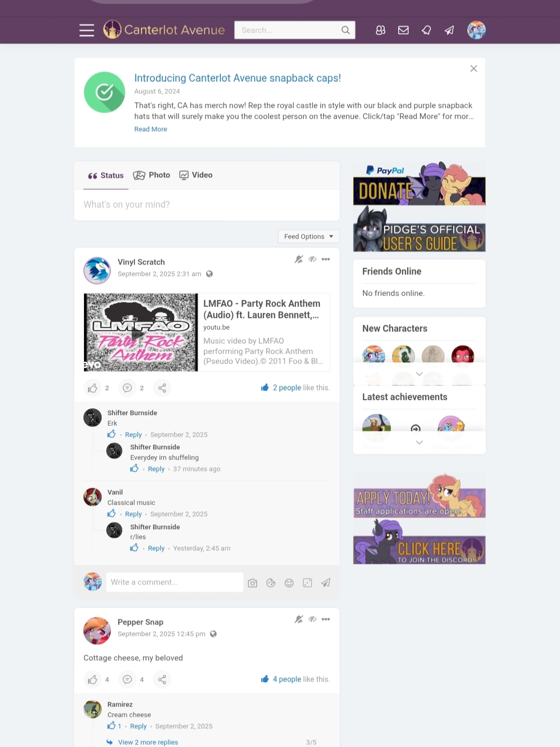Open the hamburger navigation menu
560x747 pixels.
87,31
